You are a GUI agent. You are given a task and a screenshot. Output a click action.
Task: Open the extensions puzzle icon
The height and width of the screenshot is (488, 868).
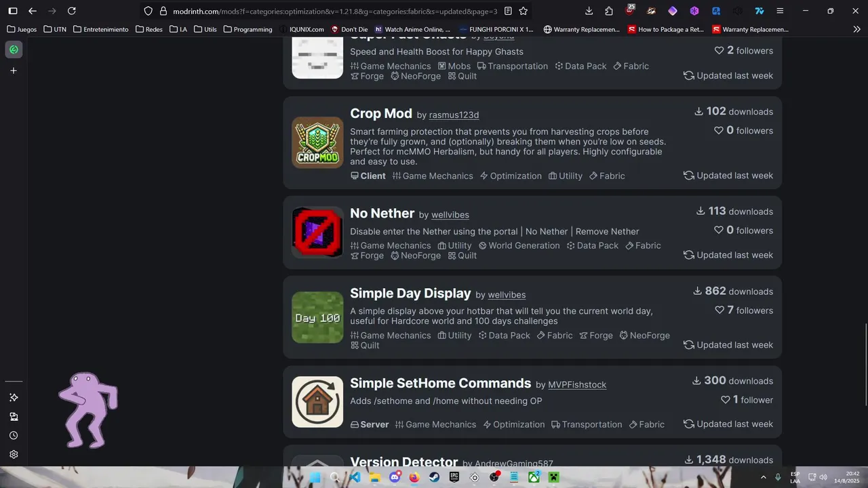coord(609,11)
